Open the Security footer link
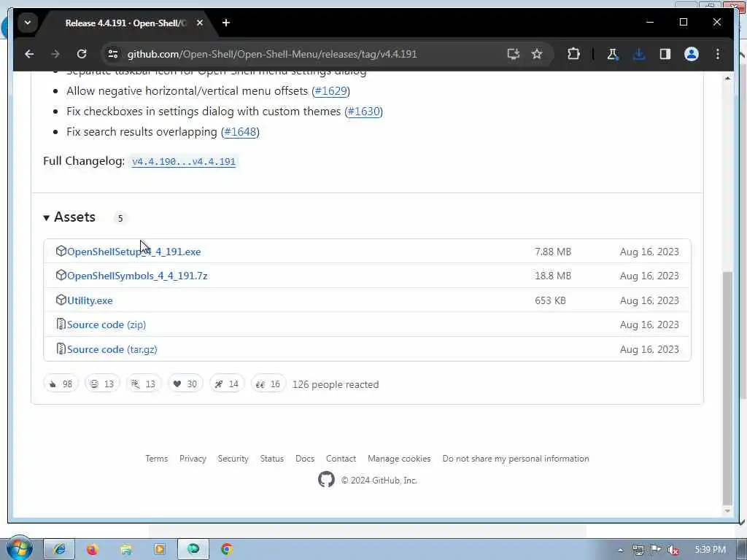The width and height of the screenshot is (747, 560). [x=233, y=459]
